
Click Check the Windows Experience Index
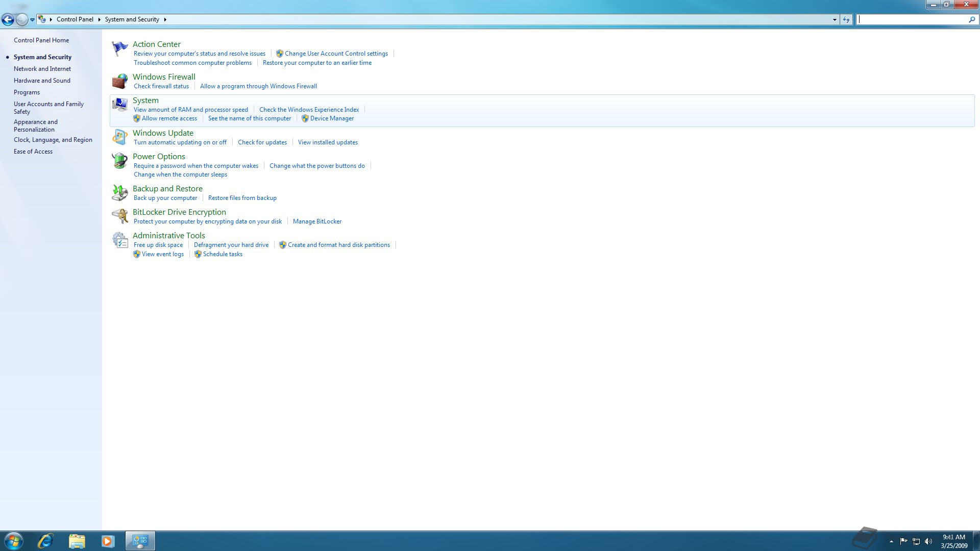point(309,110)
